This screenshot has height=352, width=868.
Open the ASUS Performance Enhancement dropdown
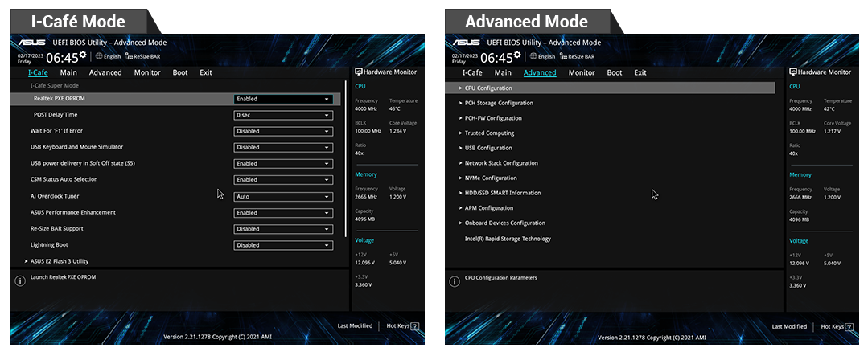tap(283, 213)
